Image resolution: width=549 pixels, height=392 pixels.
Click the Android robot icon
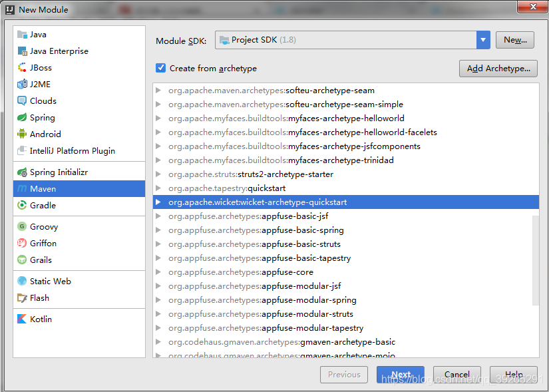22,134
